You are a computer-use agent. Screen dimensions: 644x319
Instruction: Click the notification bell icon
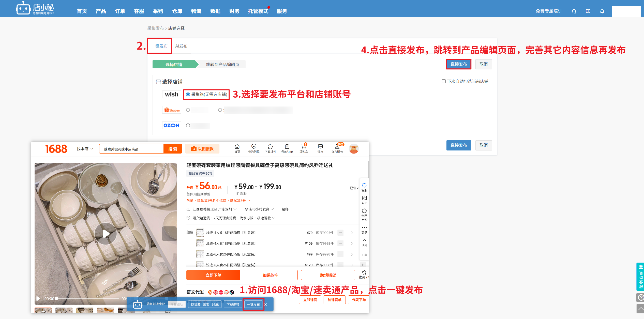(602, 11)
